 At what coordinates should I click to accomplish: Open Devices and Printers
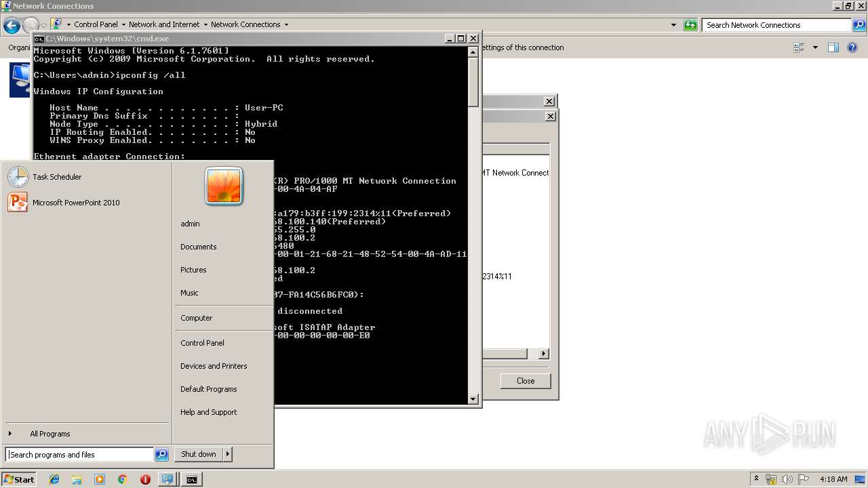coord(214,366)
